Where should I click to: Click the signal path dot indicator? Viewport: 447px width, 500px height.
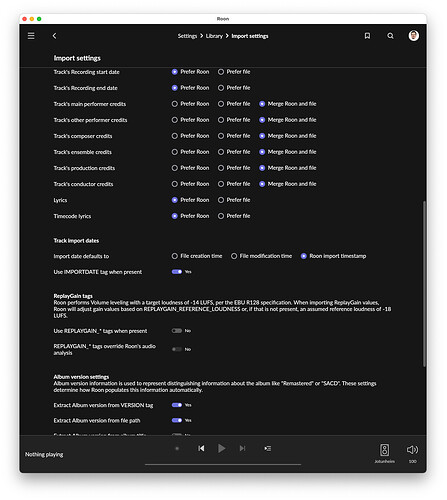point(177,448)
